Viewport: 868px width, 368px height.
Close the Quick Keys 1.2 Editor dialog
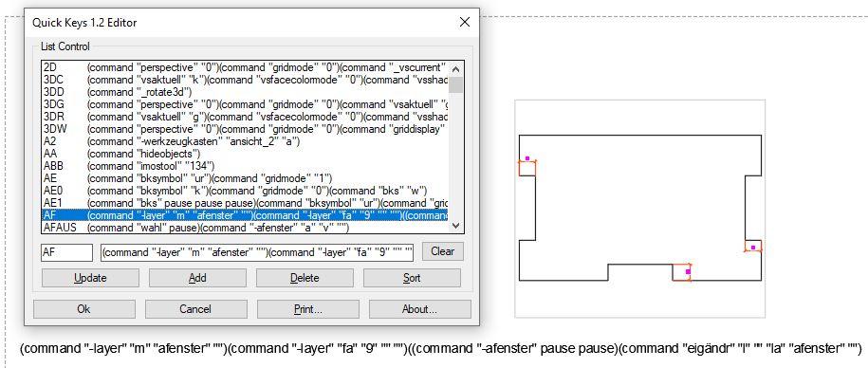coord(465,22)
